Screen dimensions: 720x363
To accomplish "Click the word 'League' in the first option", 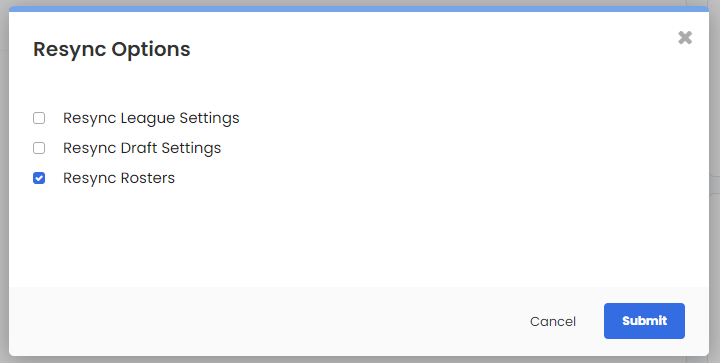I will point(148,118).
